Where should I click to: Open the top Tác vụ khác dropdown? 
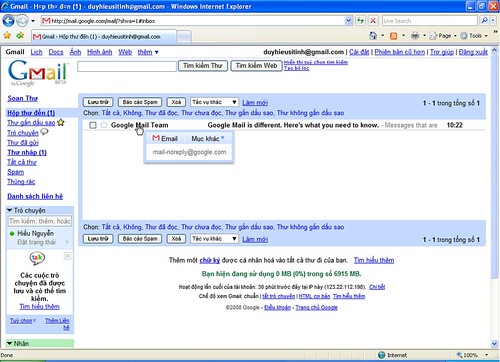[x=214, y=102]
